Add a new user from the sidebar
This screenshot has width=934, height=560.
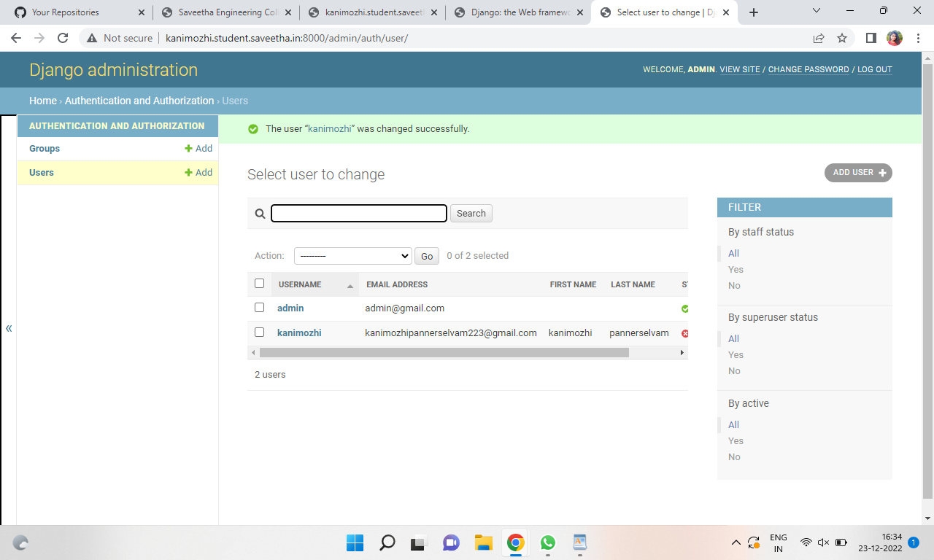click(198, 173)
